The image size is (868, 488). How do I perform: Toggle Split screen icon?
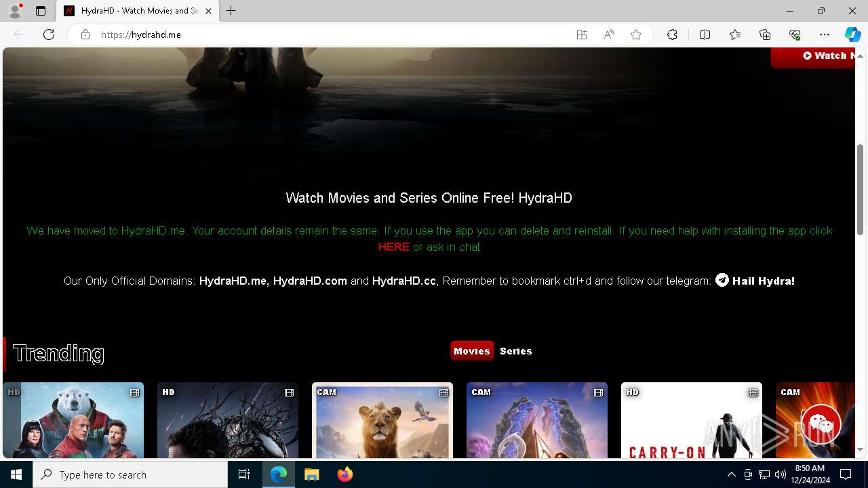click(705, 35)
